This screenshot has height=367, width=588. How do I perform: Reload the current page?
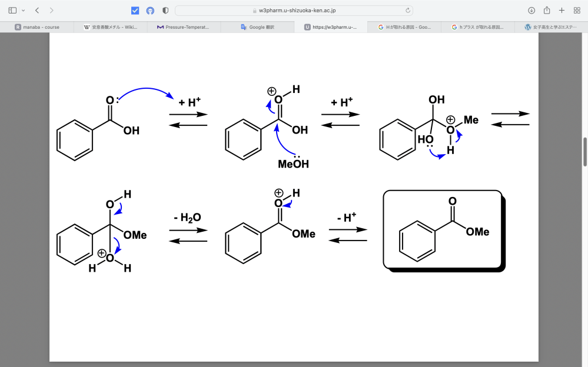coord(407,11)
